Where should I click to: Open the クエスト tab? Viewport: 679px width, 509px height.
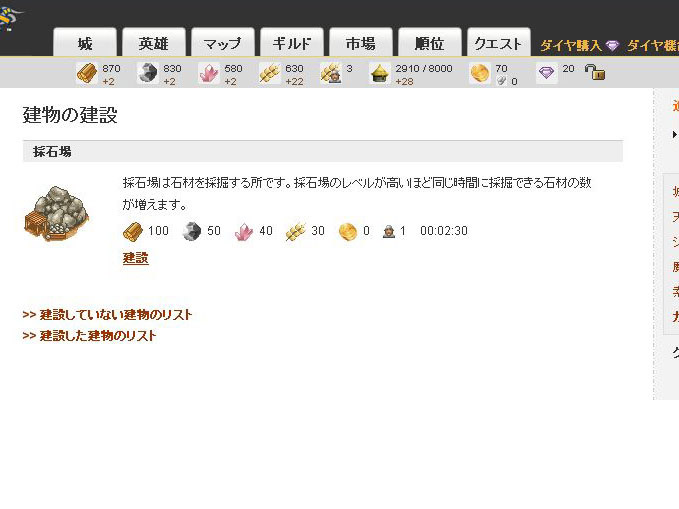(x=499, y=43)
